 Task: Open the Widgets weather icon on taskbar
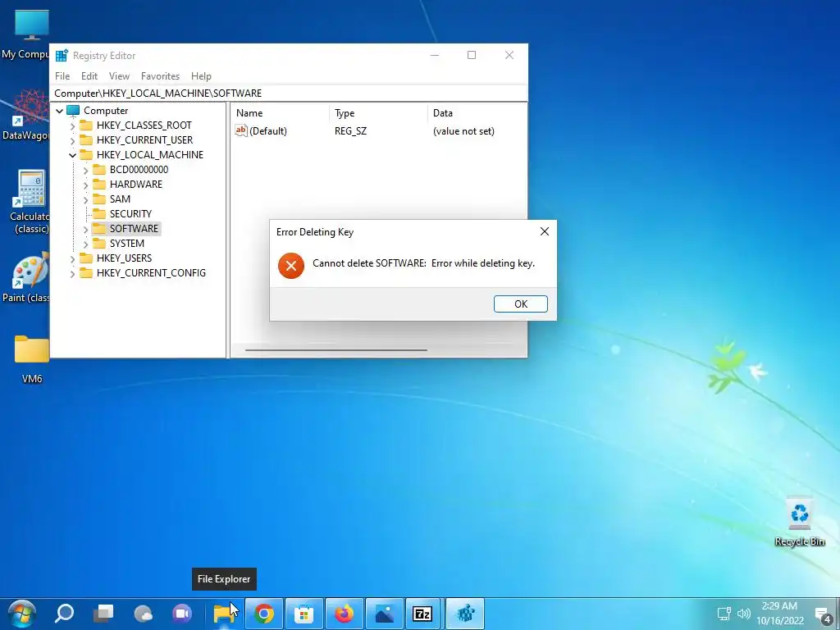(x=143, y=614)
